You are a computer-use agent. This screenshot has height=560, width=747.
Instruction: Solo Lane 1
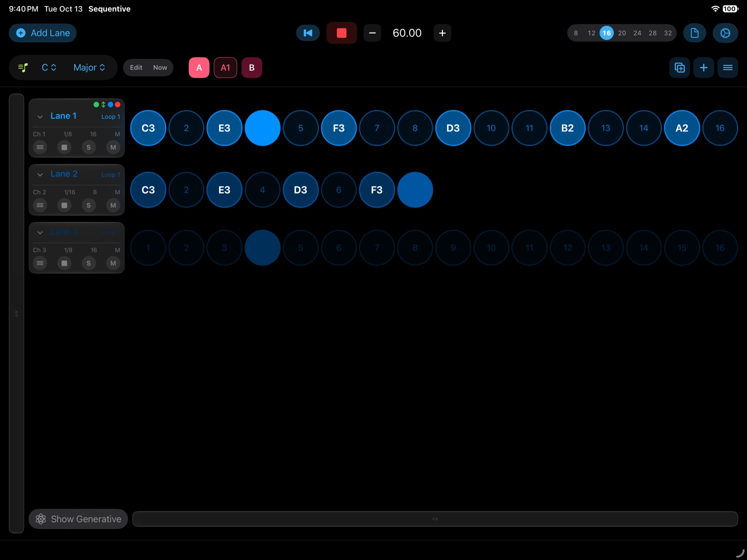point(88,147)
